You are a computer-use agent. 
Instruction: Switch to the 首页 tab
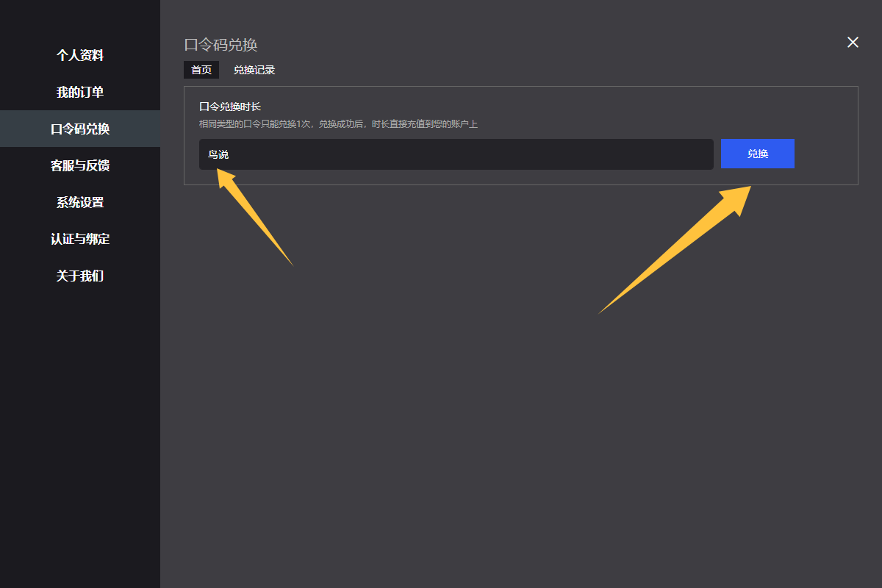pos(201,70)
